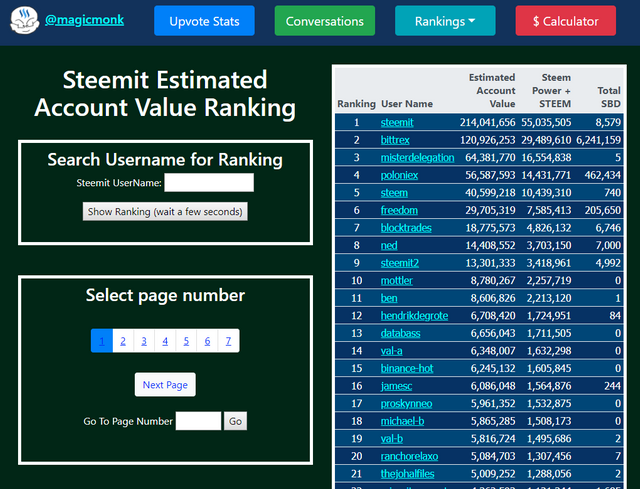Open the binance-hot user link
The image size is (640, 489).
pyautogui.click(x=407, y=368)
